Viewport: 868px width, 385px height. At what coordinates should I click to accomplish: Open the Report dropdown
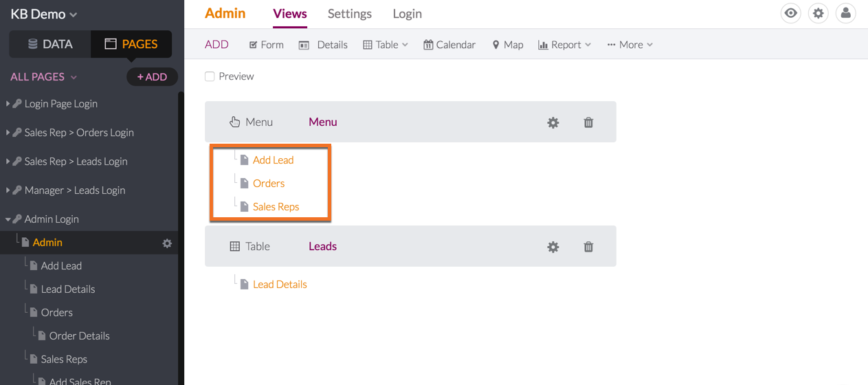(564, 45)
